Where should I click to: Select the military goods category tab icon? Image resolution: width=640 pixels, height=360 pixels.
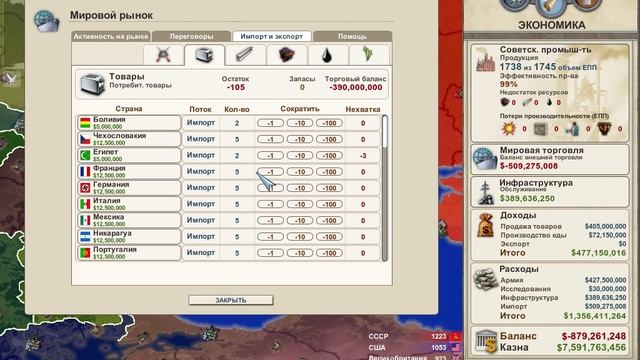tap(163, 55)
